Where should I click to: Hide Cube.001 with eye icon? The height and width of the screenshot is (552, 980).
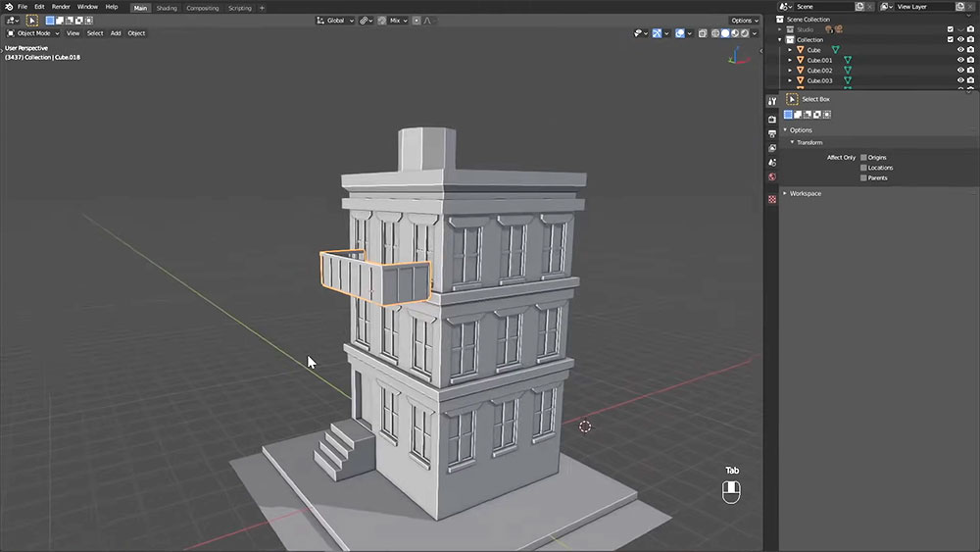click(960, 60)
